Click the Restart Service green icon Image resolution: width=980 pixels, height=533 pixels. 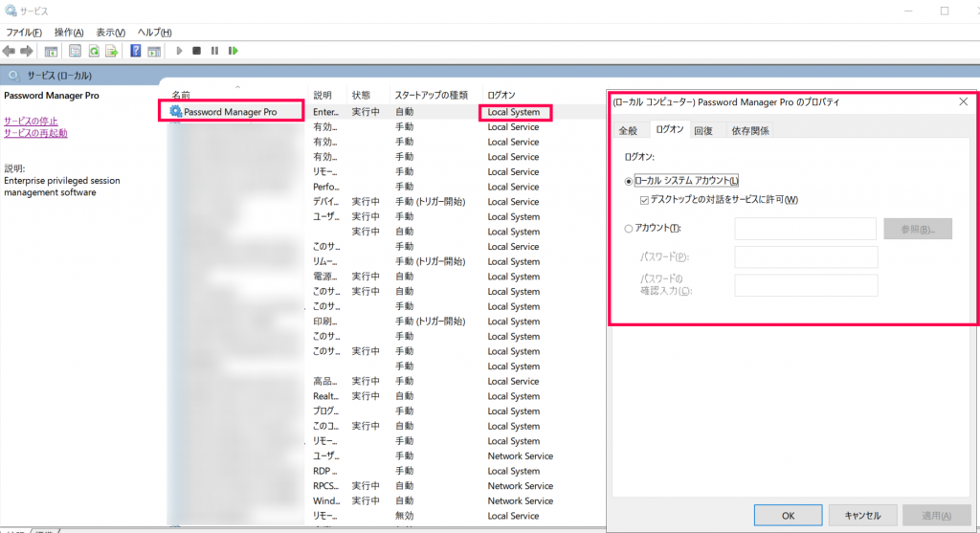(233, 51)
